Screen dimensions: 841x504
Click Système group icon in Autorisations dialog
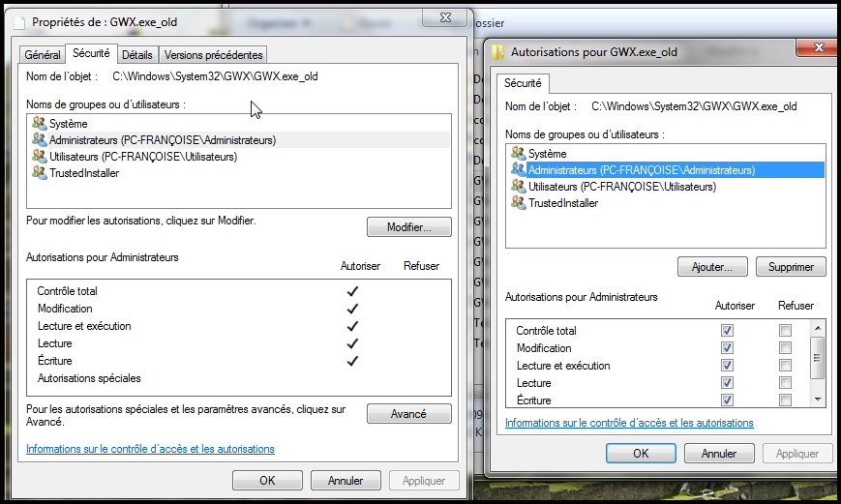[x=518, y=153]
